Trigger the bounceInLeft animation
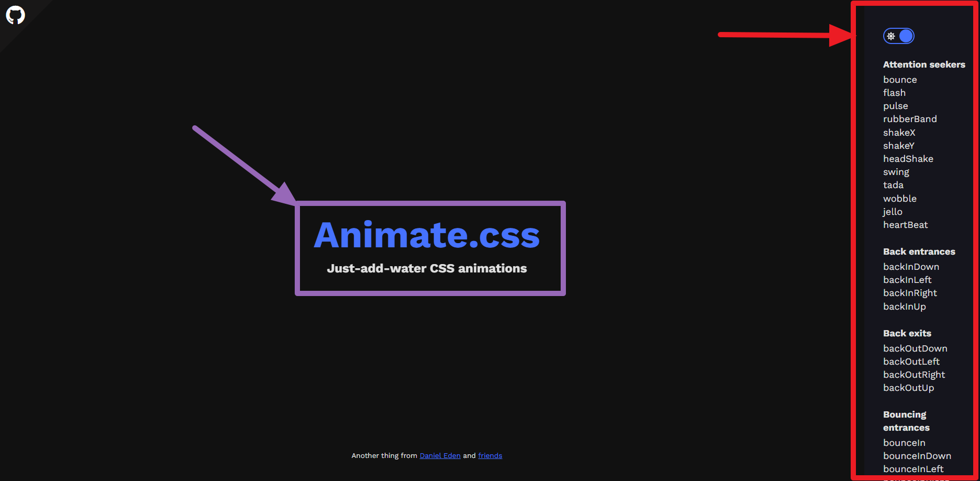This screenshot has width=980, height=481. click(913, 469)
